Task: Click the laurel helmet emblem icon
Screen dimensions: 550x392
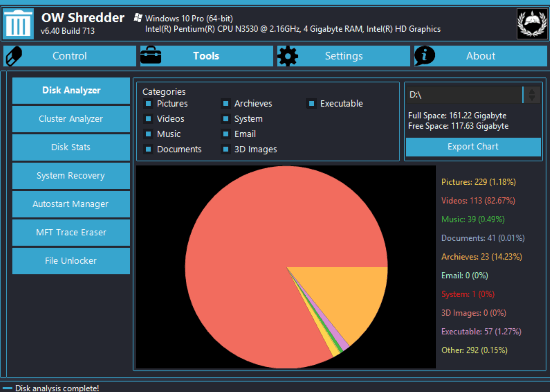Action: [532, 23]
